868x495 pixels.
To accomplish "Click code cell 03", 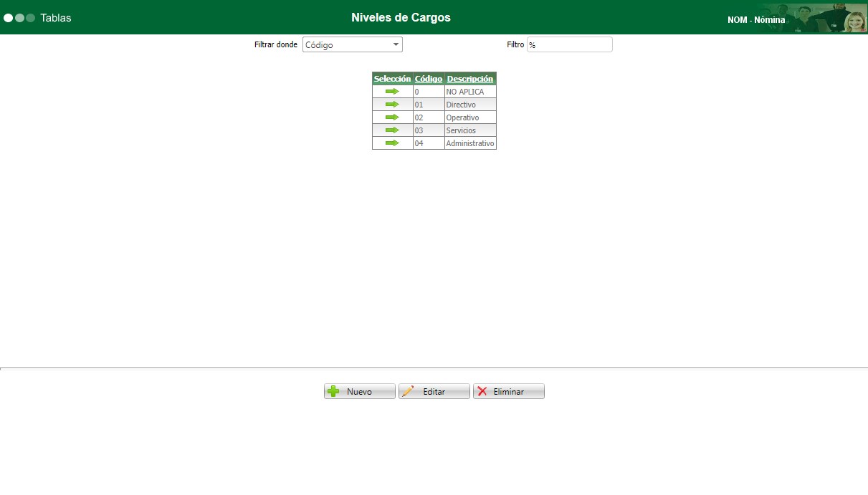I will [x=429, y=130].
